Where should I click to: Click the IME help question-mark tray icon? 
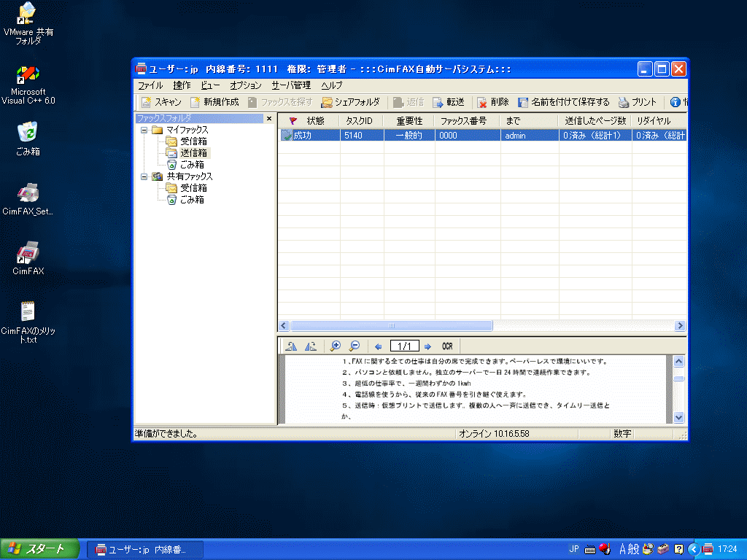pyautogui.click(x=679, y=550)
